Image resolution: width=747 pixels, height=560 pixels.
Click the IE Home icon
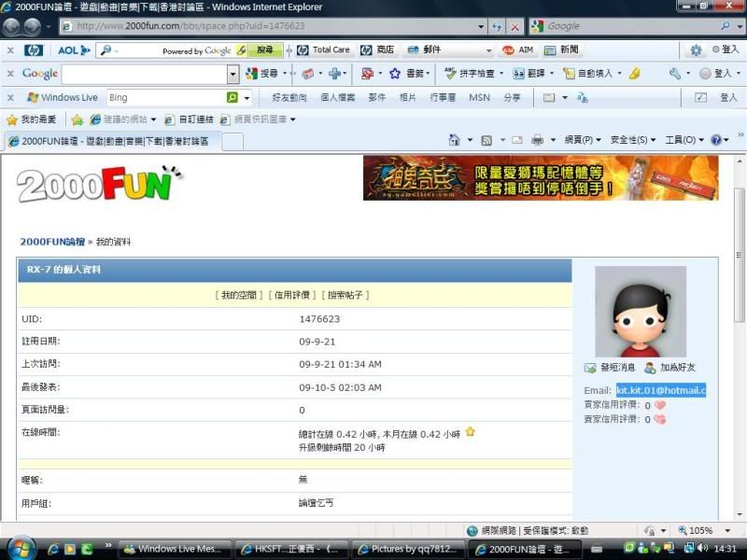(x=454, y=140)
